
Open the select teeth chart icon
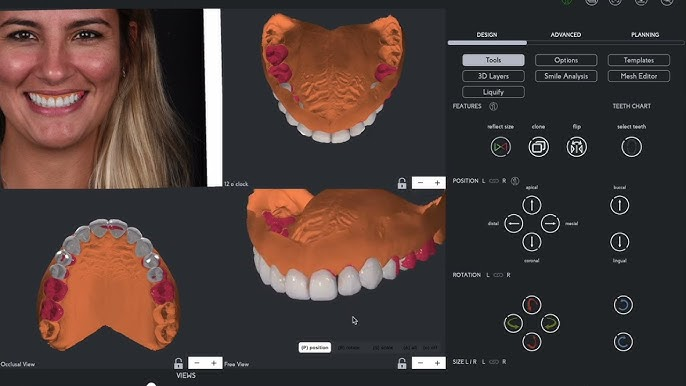pos(631,147)
